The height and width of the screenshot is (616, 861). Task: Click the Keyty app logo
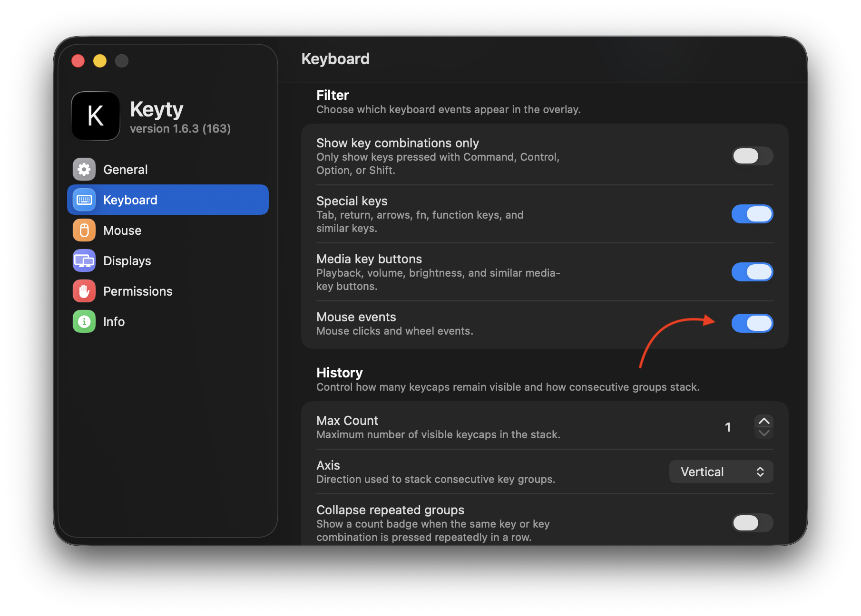coord(96,116)
